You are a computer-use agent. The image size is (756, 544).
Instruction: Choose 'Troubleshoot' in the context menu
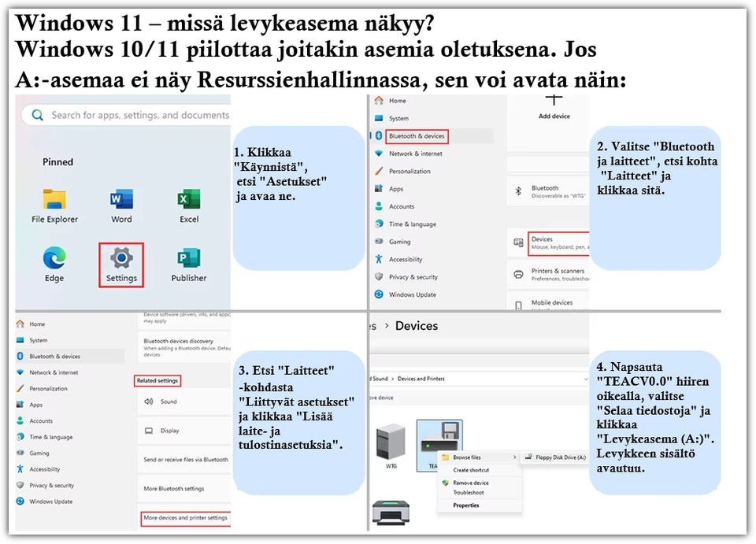click(480, 493)
